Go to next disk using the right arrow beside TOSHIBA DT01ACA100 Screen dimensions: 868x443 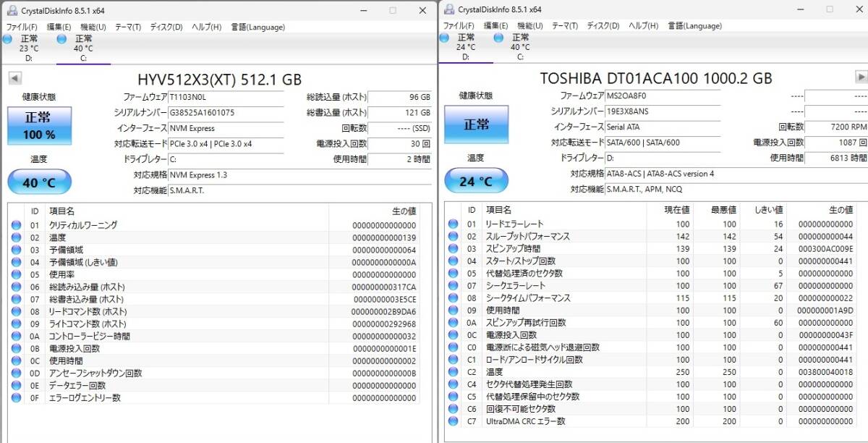[x=861, y=77]
